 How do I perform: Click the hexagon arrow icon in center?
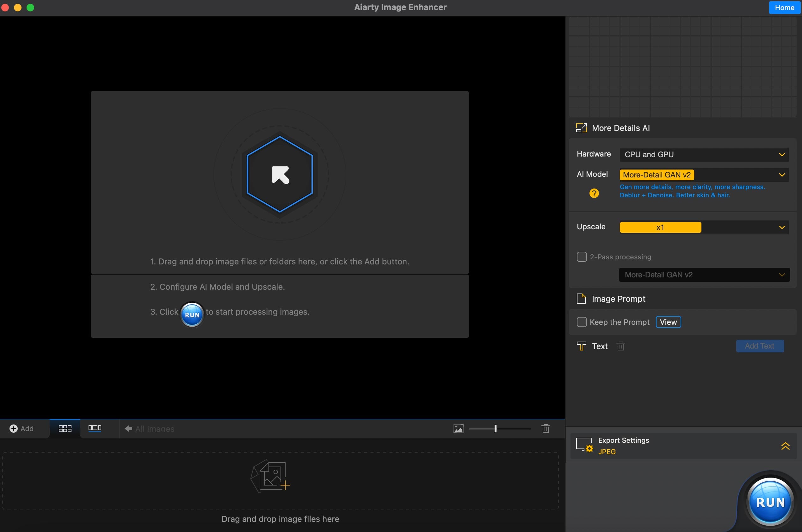280,174
